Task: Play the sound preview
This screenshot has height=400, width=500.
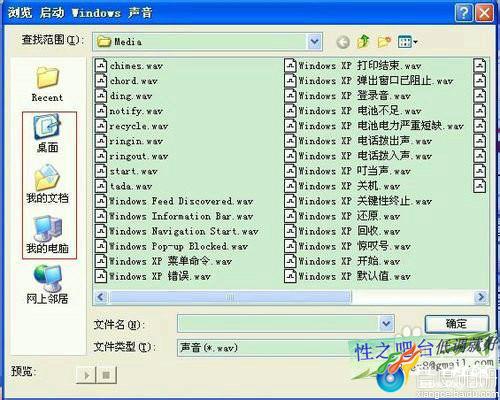Action: 87,375
